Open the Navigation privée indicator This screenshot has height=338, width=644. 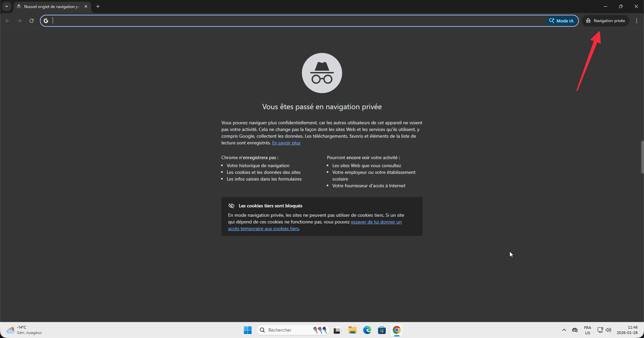[605, 21]
